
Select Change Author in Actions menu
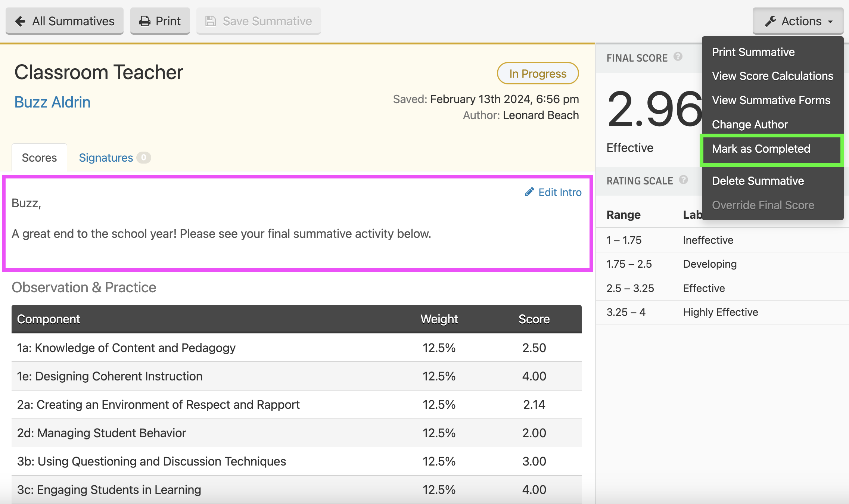[750, 124]
